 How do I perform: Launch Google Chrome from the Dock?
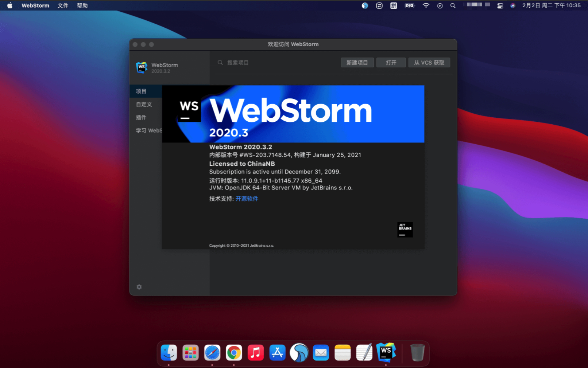tap(234, 353)
